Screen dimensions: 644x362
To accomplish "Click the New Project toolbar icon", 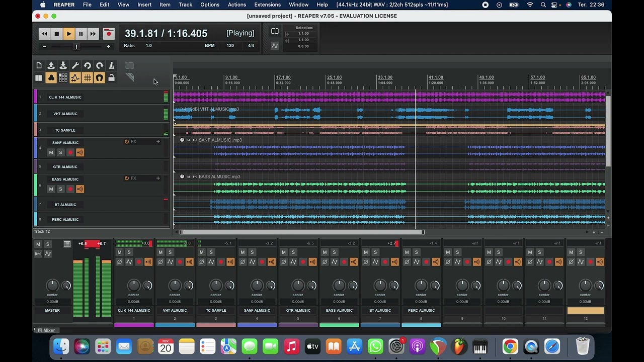I will [x=39, y=65].
